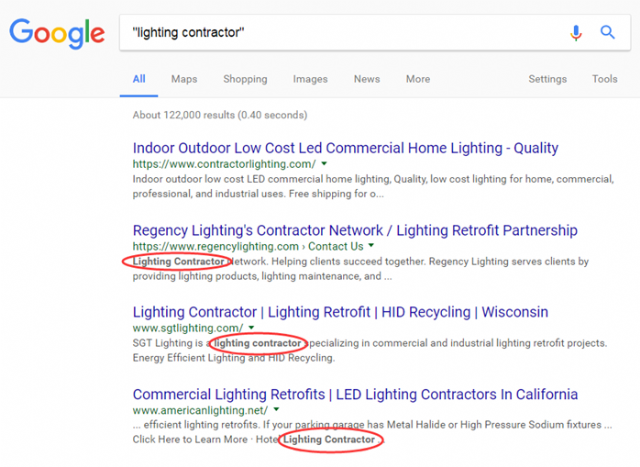
Task: Start voice search with the microphone icon
Action: tap(576, 33)
